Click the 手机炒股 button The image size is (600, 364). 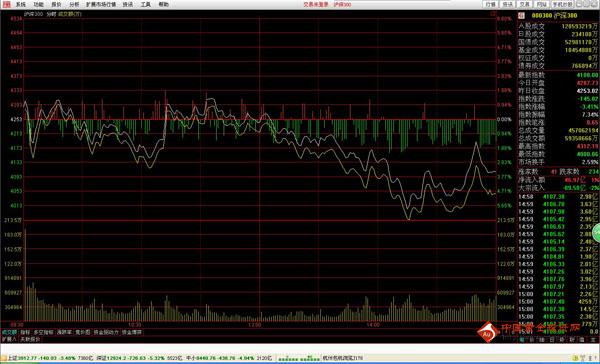562,4
